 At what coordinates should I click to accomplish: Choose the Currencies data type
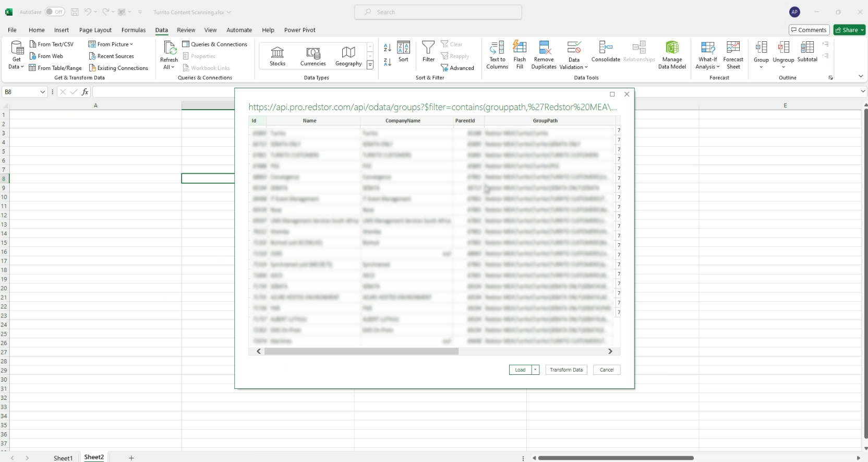313,56
